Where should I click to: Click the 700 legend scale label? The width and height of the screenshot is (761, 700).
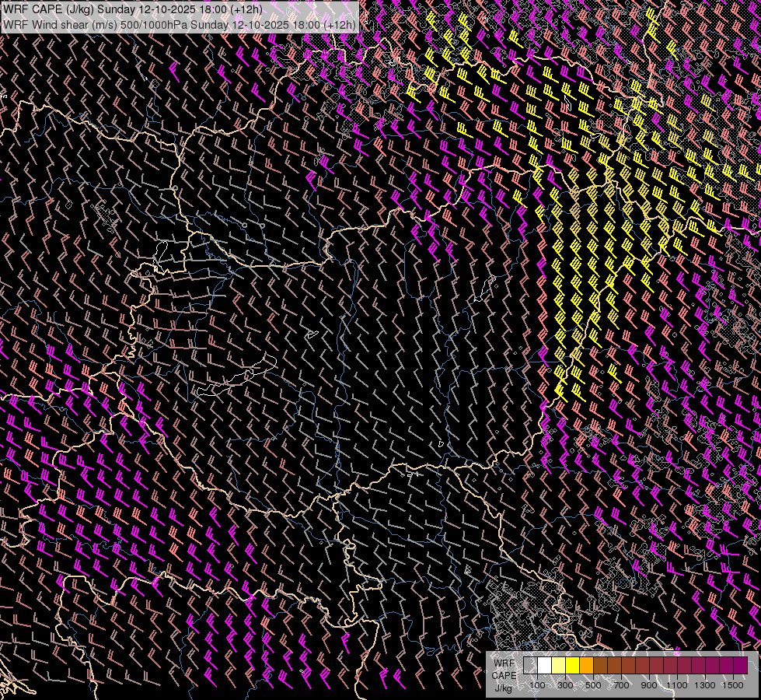[621, 685]
